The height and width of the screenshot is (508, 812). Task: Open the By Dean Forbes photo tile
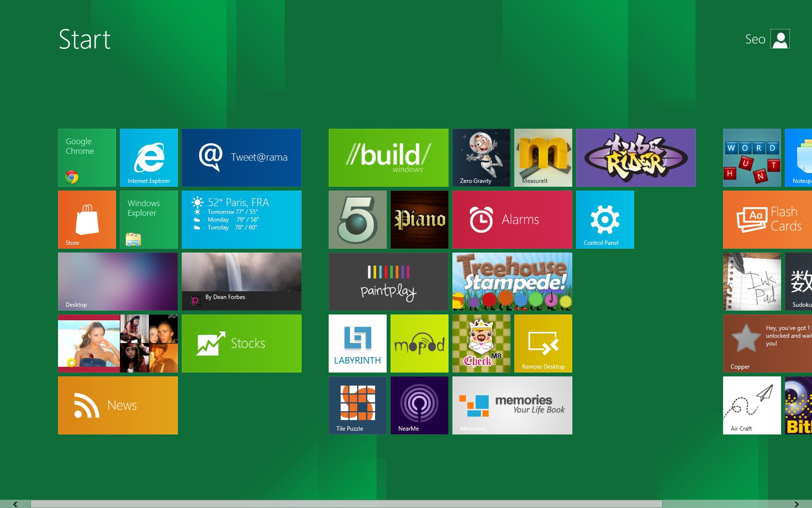(x=242, y=282)
